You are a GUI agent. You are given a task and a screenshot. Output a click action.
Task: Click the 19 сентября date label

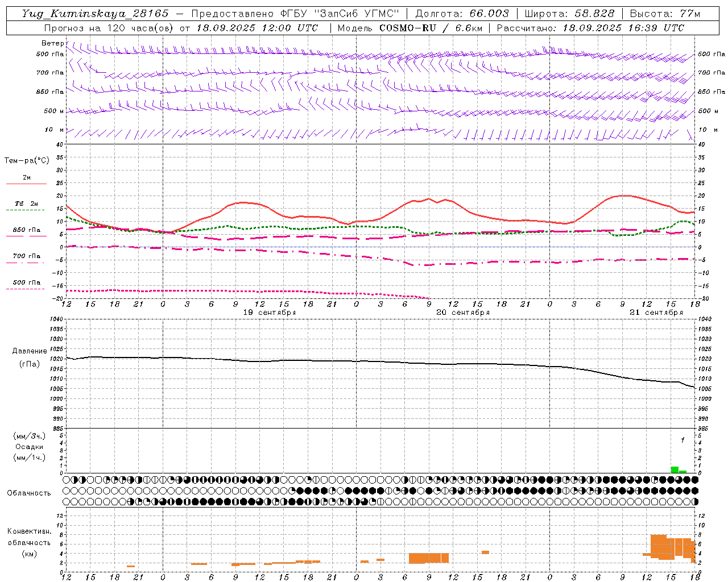[x=270, y=313]
